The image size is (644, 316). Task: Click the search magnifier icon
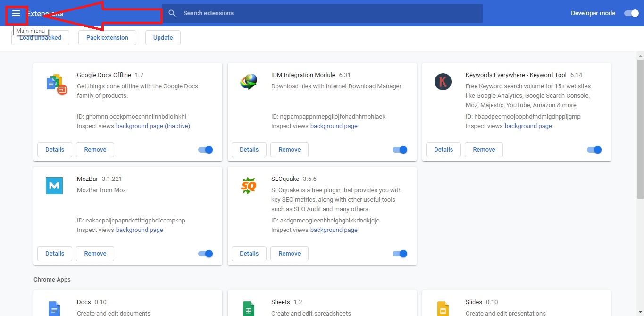172,13
